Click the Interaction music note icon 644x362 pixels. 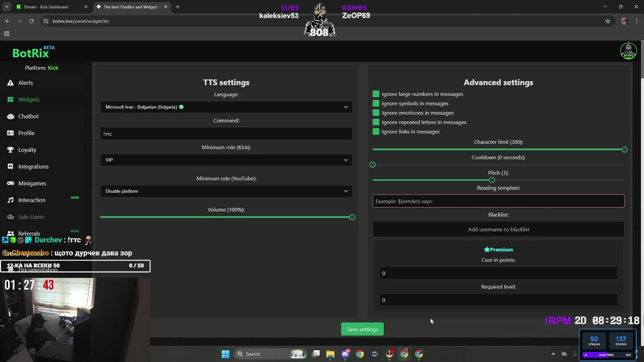click(10, 200)
